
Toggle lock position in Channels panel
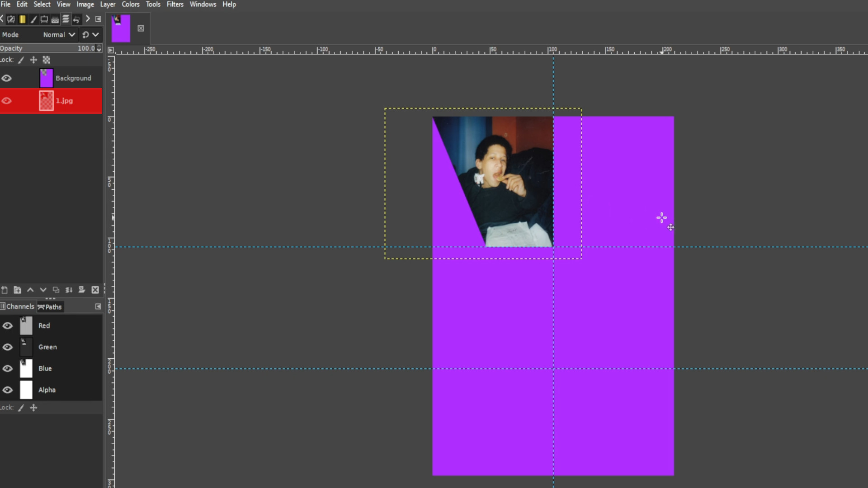click(33, 408)
